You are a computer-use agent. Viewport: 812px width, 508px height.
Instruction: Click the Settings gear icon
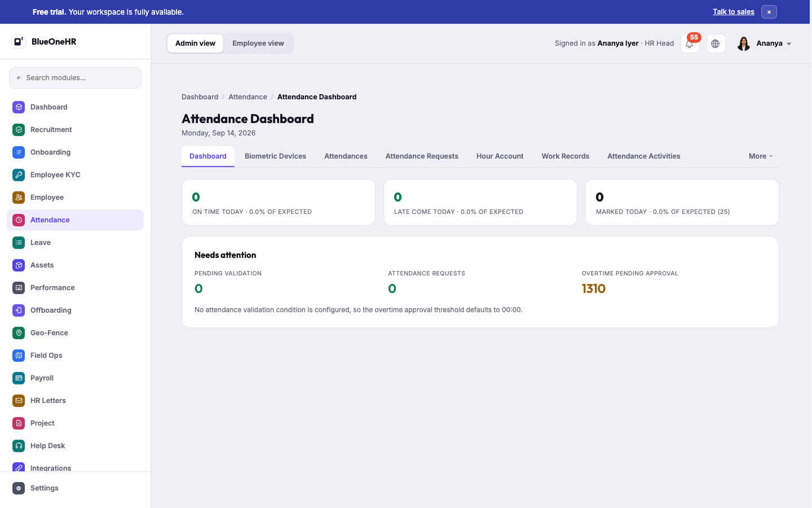tap(19, 488)
